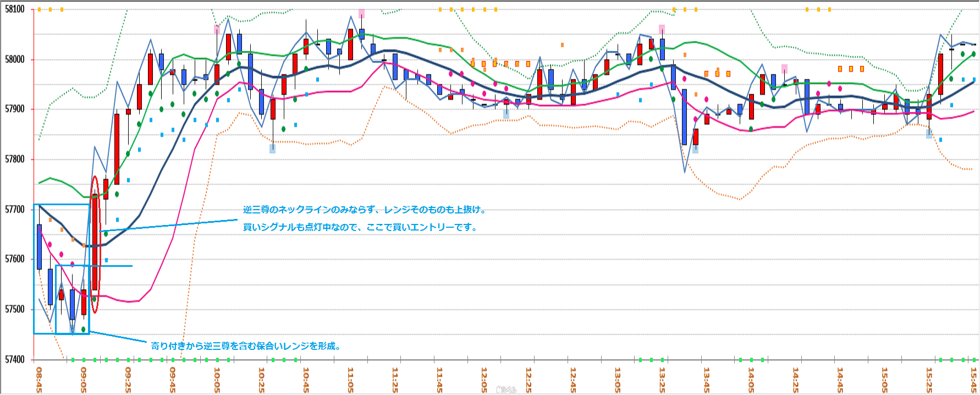Click the large blue bearish candle after 13:25
Viewport: 980px width, 395px height.
coord(684,117)
